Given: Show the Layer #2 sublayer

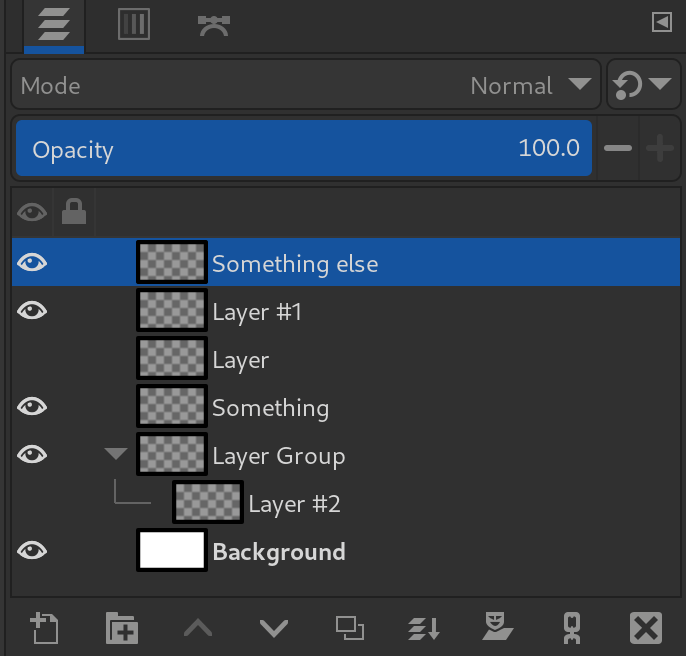Looking at the screenshot, I should [32, 503].
